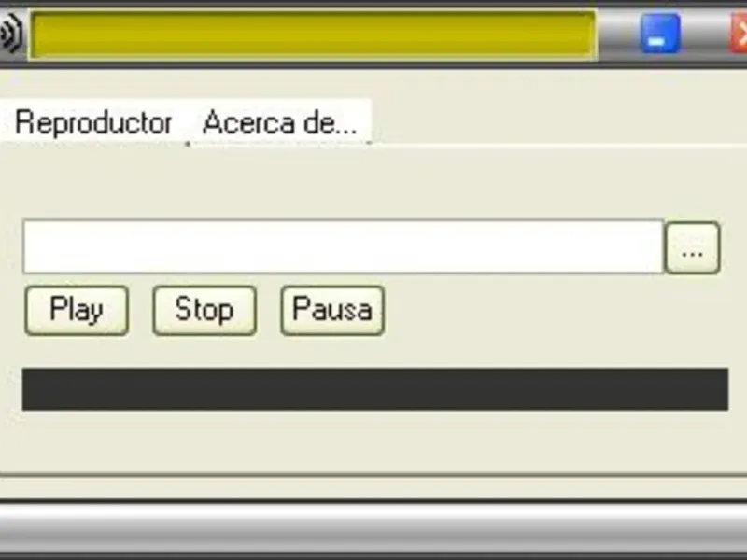Screen dimensions: 747x560
Task: Click the gray status bar at the bottom
Action: [373, 527]
